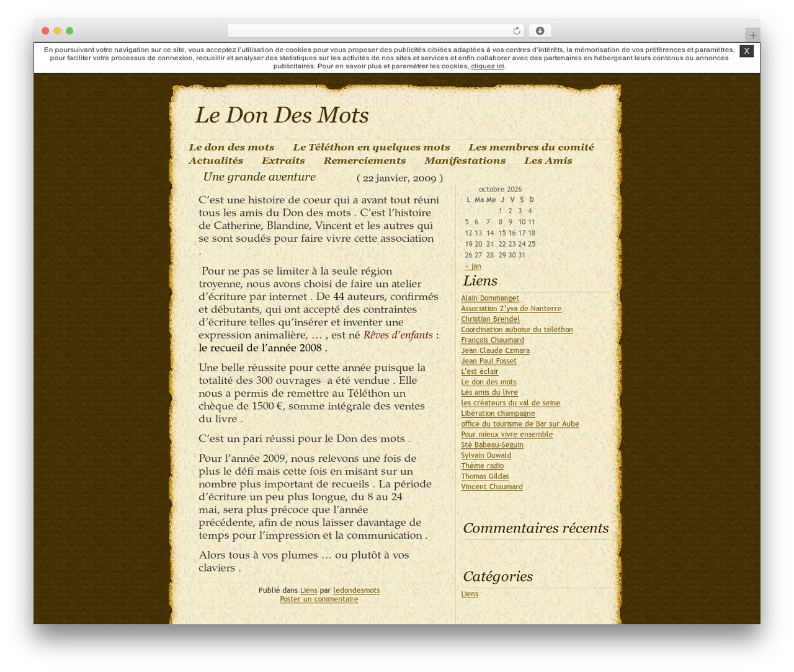The image size is (794, 672).
Task: Visit the 'L'est éclair' link
Action: pyautogui.click(x=480, y=372)
